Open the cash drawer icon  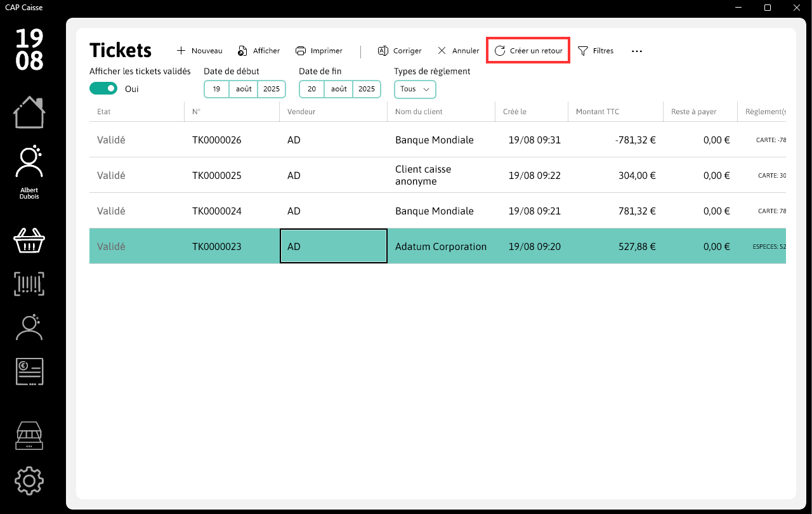pos(29,436)
